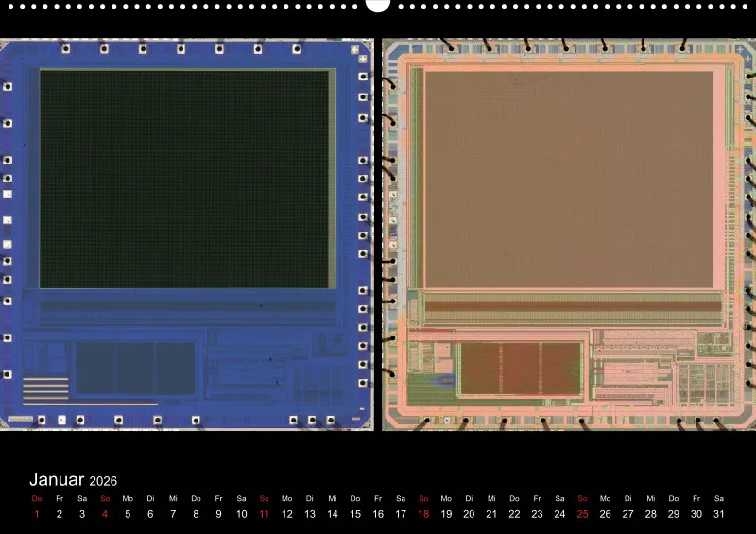Select day number 23

[537, 514]
